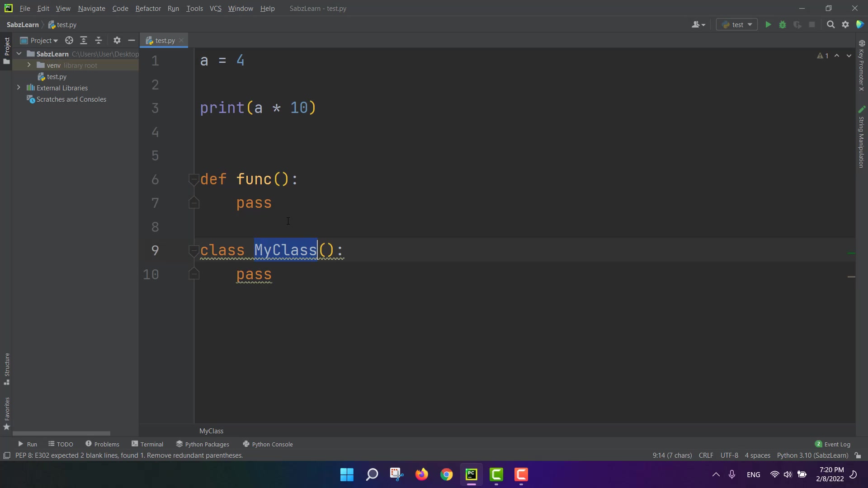Toggle the fold marker on the def func line
868x488 pixels.
tap(193, 179)
